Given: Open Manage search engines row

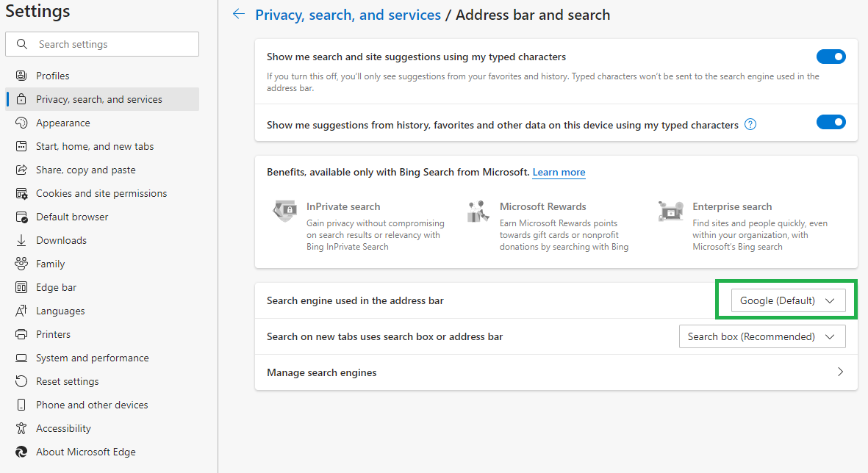Looking at the screenshot, I should point(556,372).
